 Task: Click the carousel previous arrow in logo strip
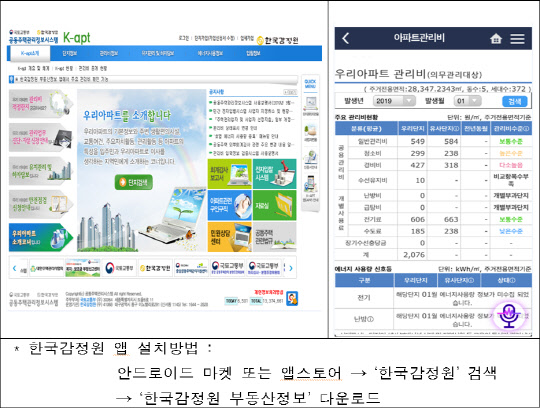pyautogui.click(x=14, y=268)
